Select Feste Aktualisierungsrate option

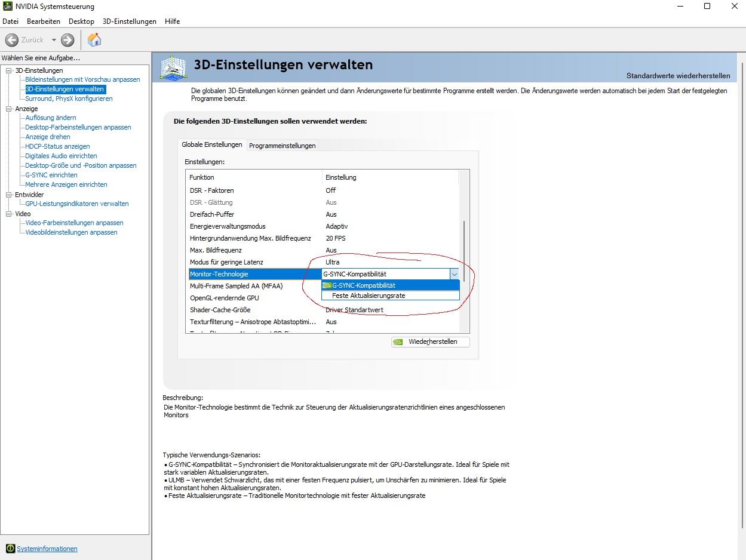tap(391, 296)
